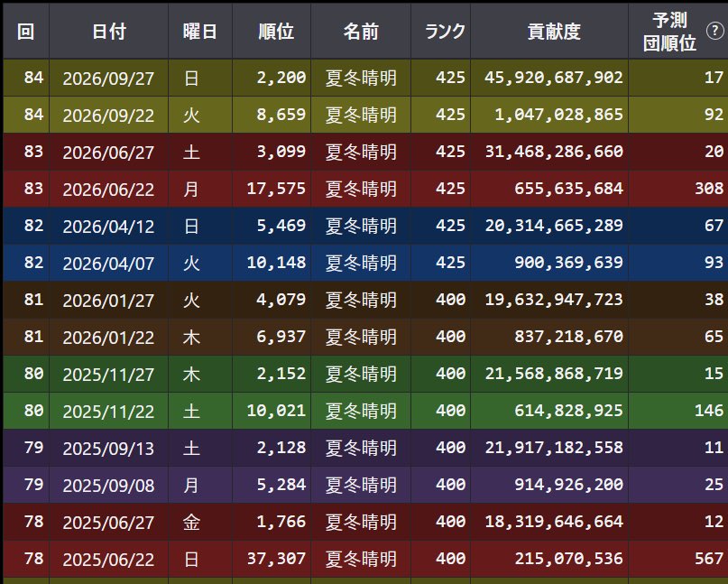Click contribution value 19,632,947,723
728x584 pixels.
click(x=553, y=299)
